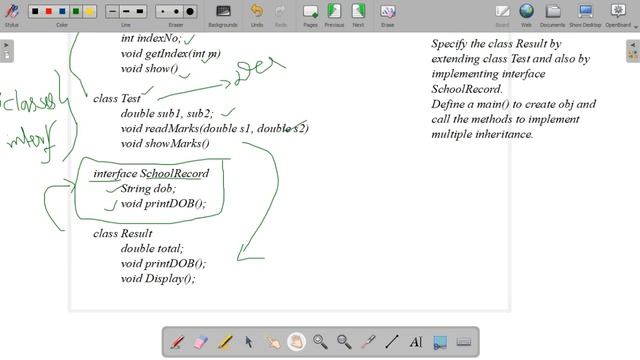Click the Zoom in magnifier
The width and height of the screenshot is (640, 360).
coord(320,342)
